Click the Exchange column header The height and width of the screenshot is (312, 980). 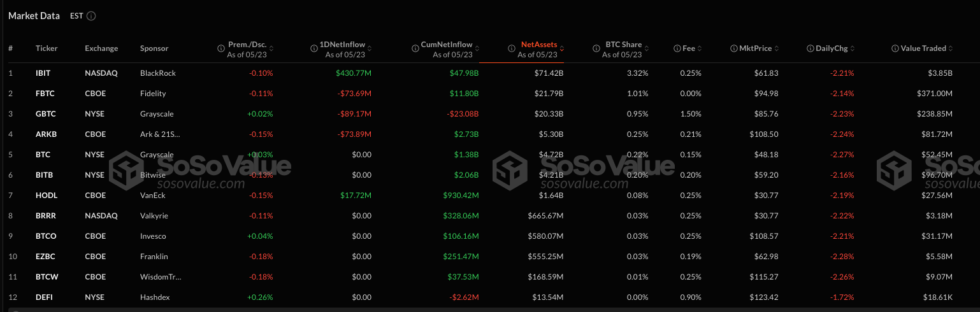click(101, 48)
